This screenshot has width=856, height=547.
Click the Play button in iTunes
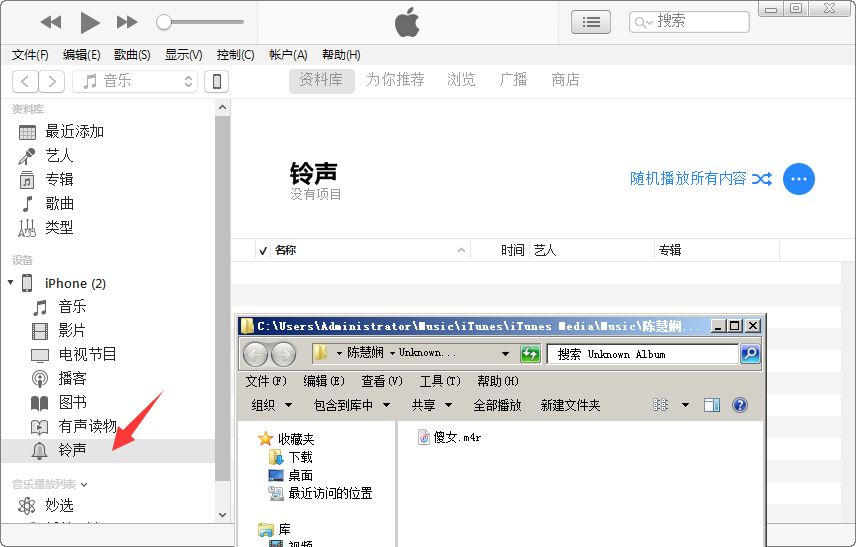click(x=89, y=22)
